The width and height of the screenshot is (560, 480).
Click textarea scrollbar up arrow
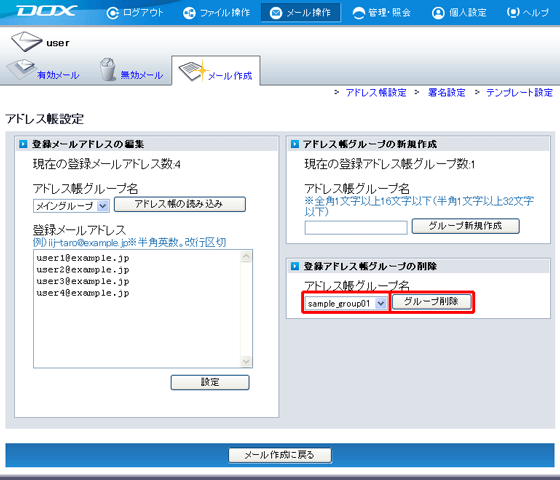[246, 256]
